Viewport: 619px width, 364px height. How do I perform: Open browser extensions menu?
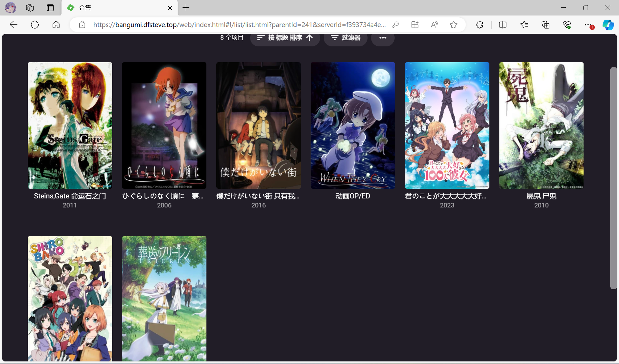pos(479,25)
